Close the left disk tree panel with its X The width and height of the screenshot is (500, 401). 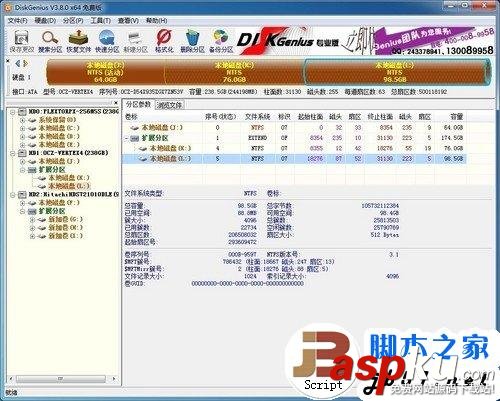(116, 103)
